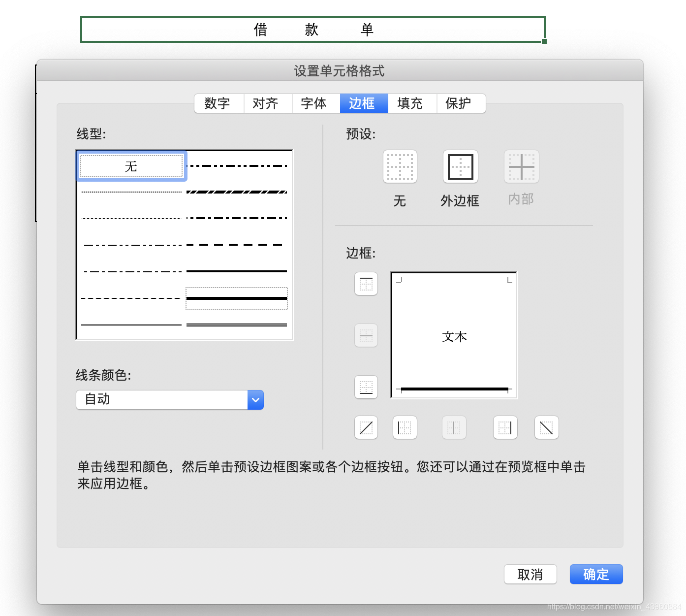This screenshot has height=616, width=686.
Task: Pick the medium dash-dot line style
Action: coord(237,218)
